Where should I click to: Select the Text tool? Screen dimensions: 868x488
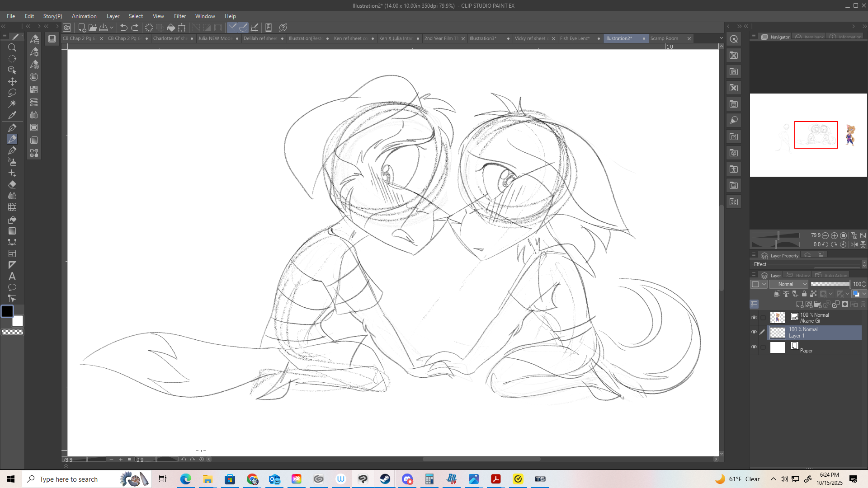point(12,276)
